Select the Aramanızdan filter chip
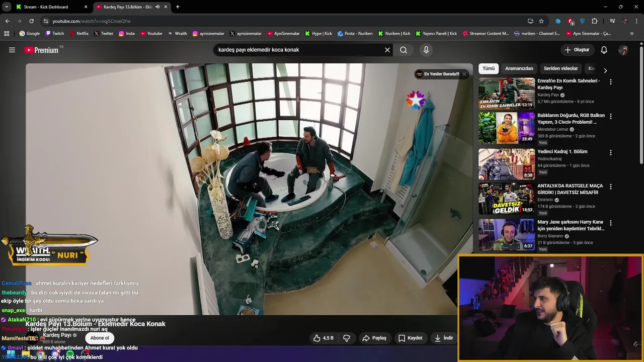Viewport: 644px width, 362px height. 519,68
